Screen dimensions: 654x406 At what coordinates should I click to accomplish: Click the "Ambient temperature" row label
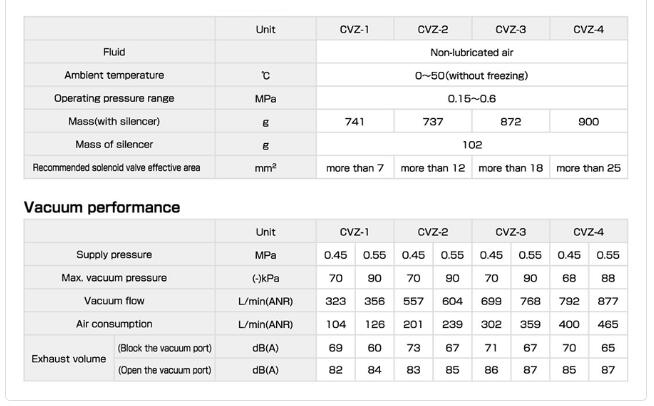[x=114, y=75]
